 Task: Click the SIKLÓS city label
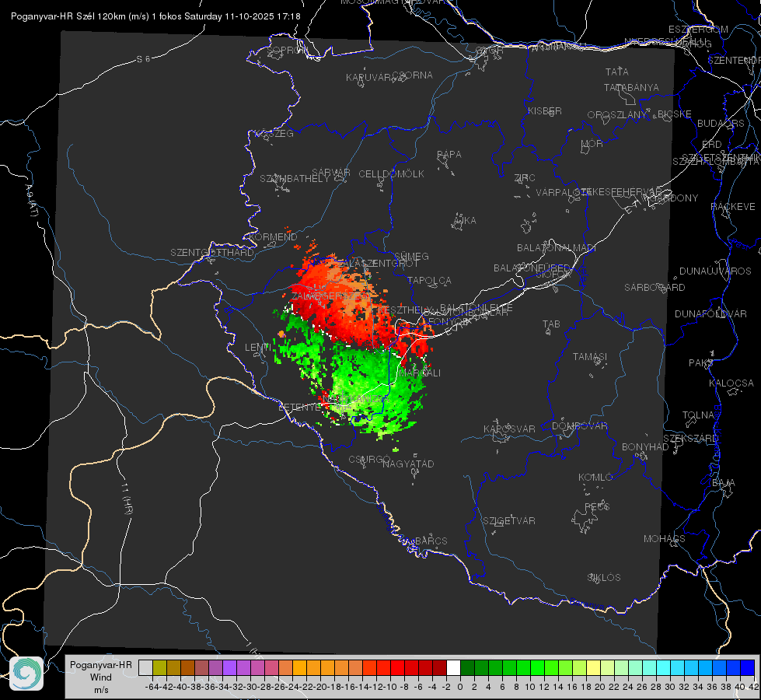(x=604, y=578)
